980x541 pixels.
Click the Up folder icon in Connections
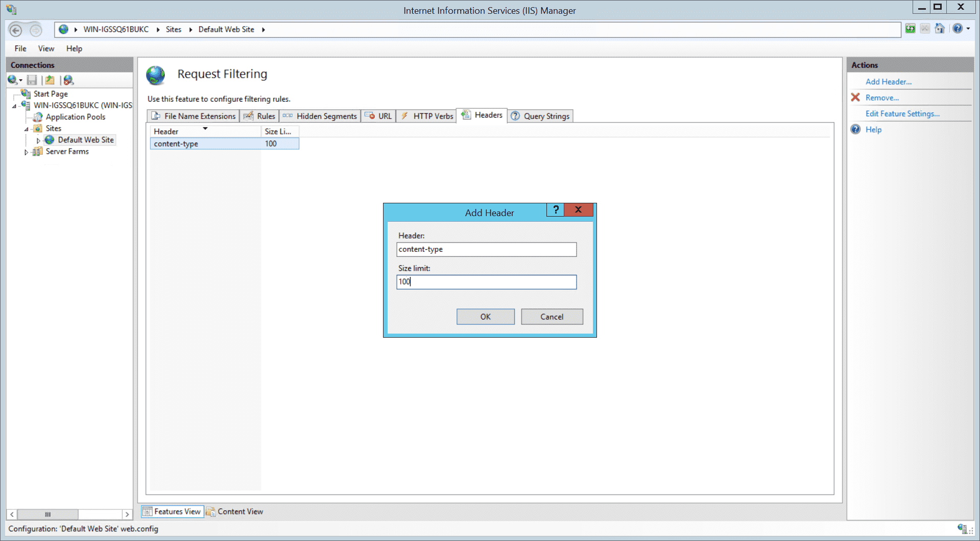click(50, 80)
